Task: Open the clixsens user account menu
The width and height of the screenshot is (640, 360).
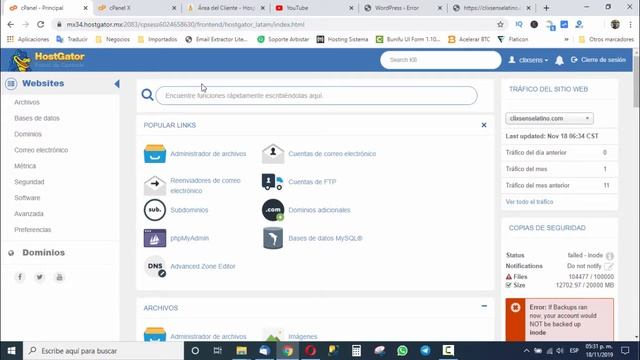Action: coord(528,60)
